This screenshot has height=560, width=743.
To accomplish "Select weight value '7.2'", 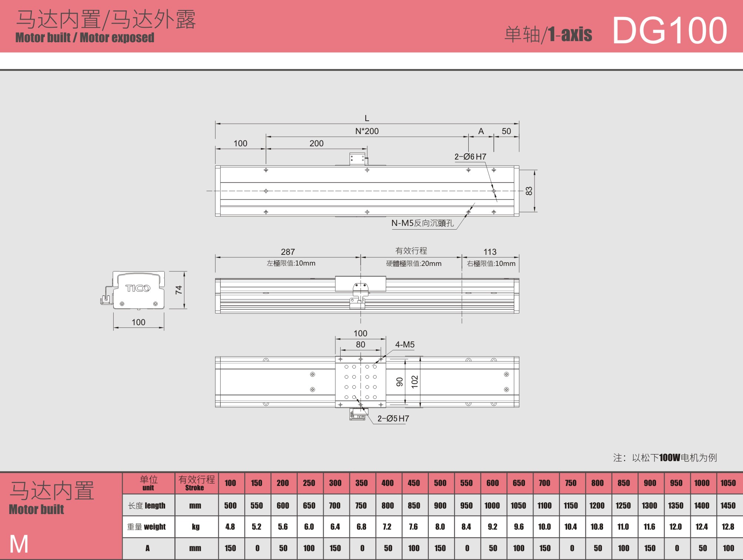I will point(387,527).
